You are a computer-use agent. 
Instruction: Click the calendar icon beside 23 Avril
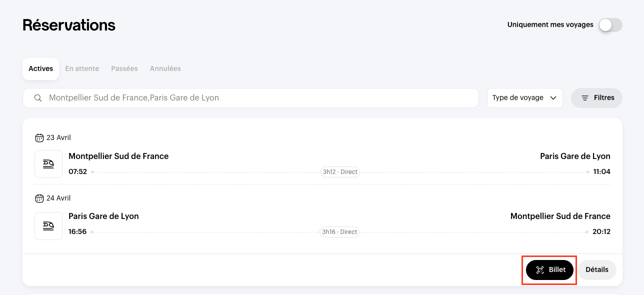click(x=39, y=138)
